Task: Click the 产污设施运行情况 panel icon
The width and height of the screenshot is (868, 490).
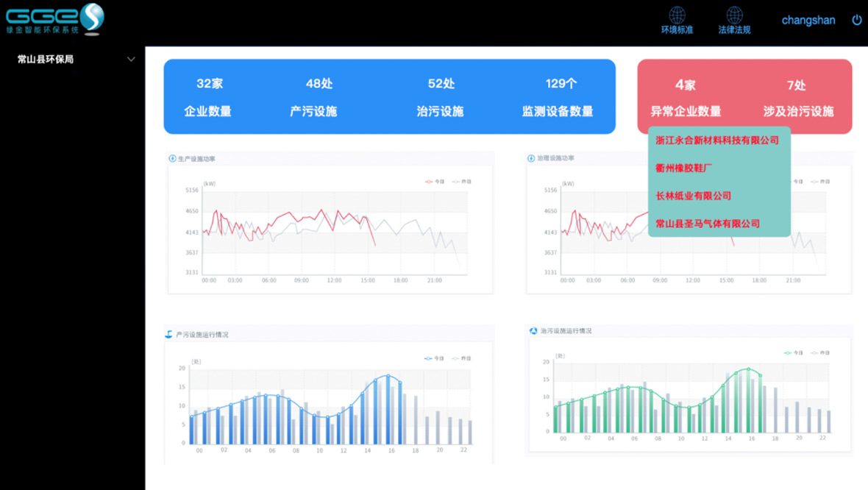Action: (x=167, y=332)
